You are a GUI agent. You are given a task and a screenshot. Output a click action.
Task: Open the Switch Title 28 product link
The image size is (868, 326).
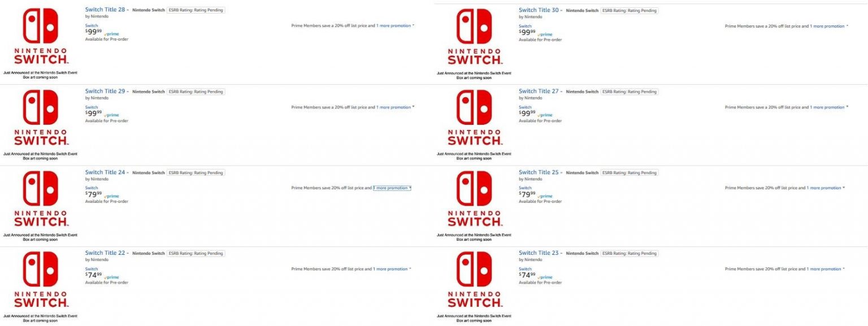pos(105,10)
